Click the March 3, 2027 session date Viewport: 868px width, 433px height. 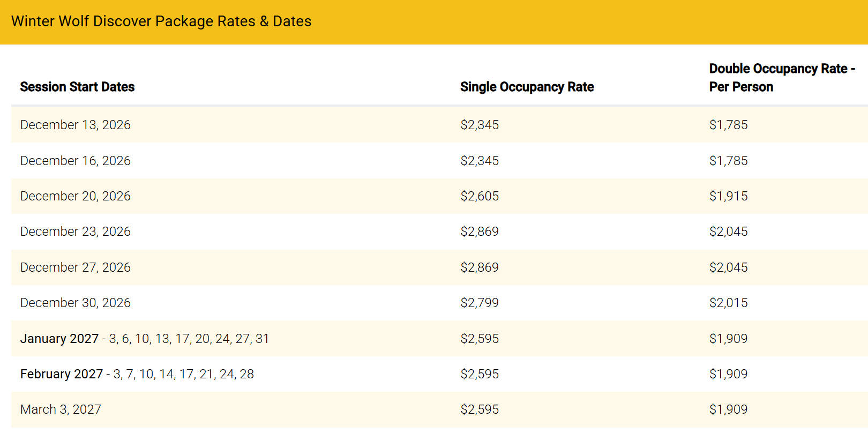[x=61, y=409]
